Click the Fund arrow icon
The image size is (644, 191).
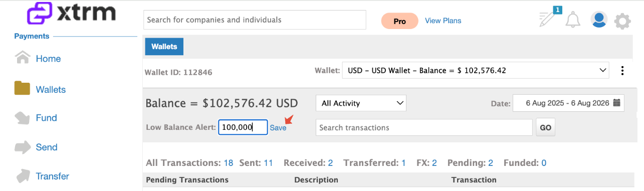click(23, 118)
